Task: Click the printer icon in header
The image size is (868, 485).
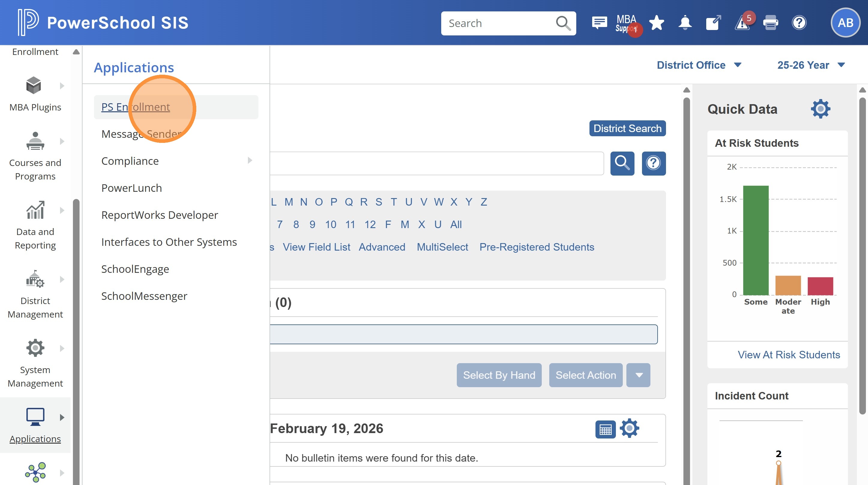Action: click(x=770, y=23)
